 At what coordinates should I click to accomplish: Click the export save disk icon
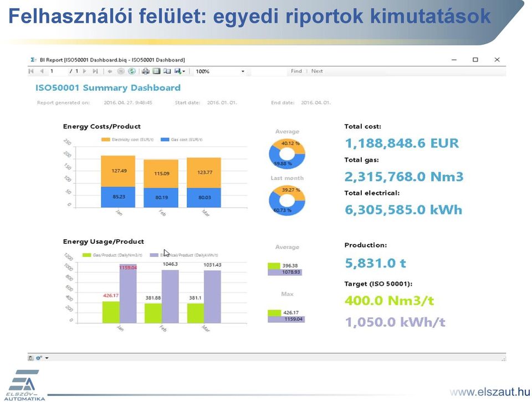[x=178, y=71]
